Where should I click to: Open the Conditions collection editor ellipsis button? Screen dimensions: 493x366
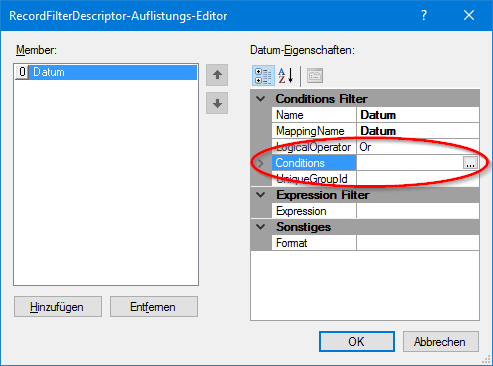(470, 163)
